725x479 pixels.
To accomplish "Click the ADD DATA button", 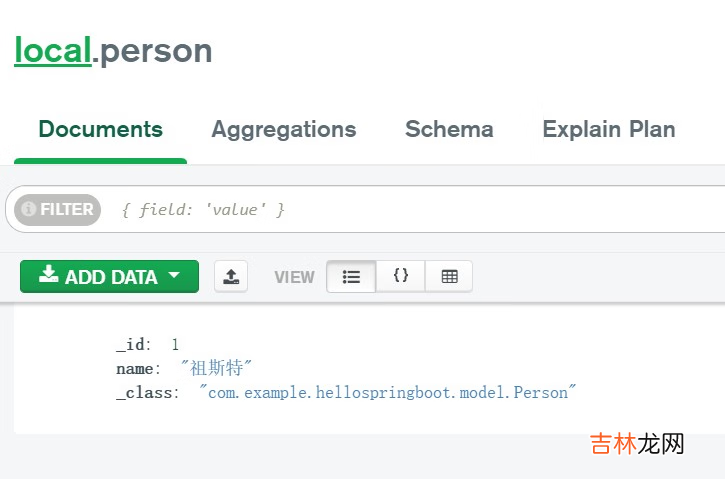I will (109, 277).
